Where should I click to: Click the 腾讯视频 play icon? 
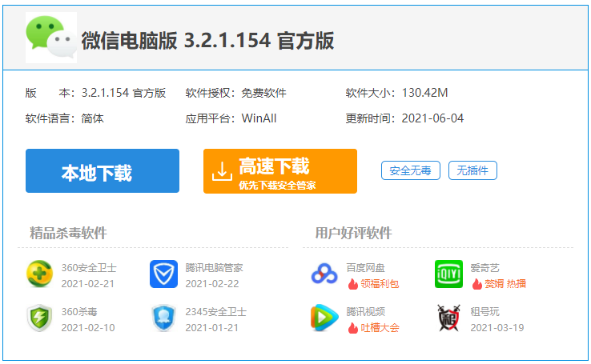[324, 318]
